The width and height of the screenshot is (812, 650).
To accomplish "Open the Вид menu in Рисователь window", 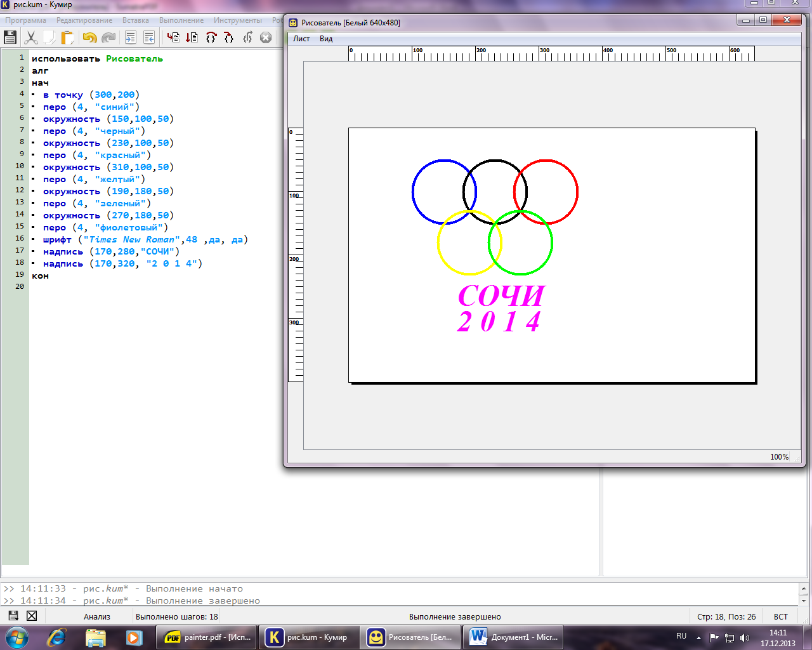I will 326,39.
